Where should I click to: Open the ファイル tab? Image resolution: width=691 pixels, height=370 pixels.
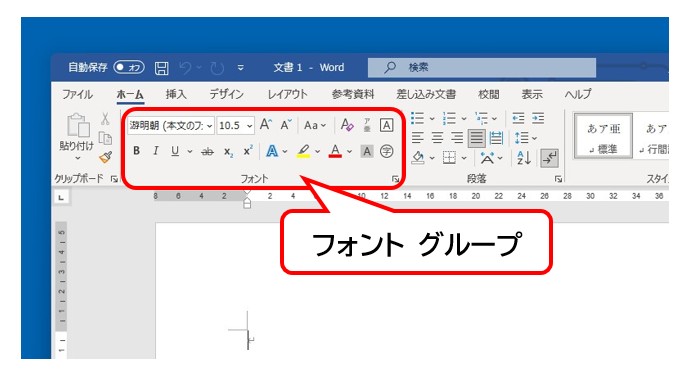click(x=78, y=94)
